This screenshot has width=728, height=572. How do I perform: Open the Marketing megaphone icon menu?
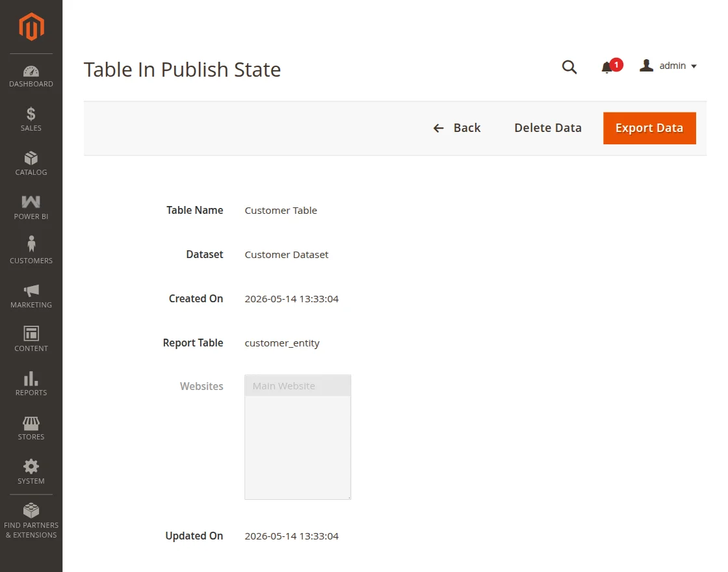31,291
